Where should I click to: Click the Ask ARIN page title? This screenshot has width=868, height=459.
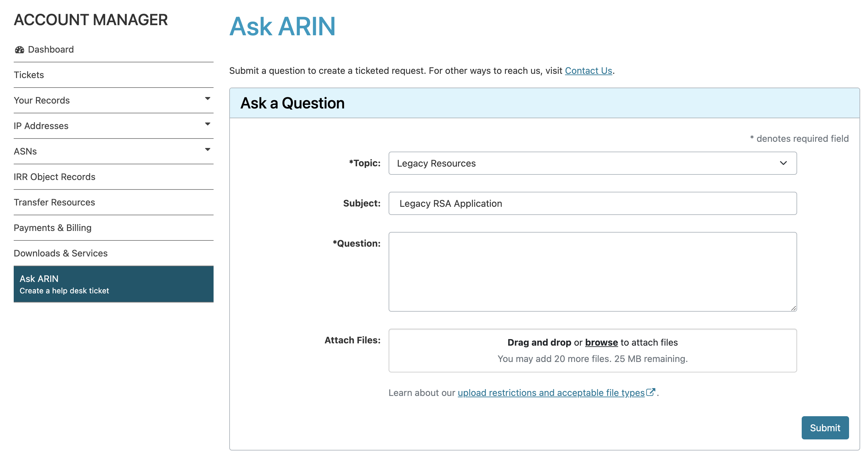(282, 26)
